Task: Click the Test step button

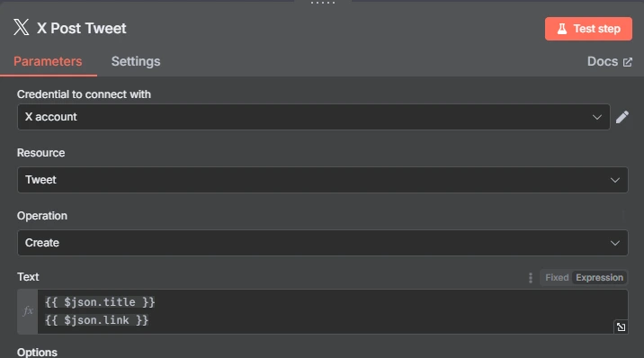Action: (x=588, y=29)
